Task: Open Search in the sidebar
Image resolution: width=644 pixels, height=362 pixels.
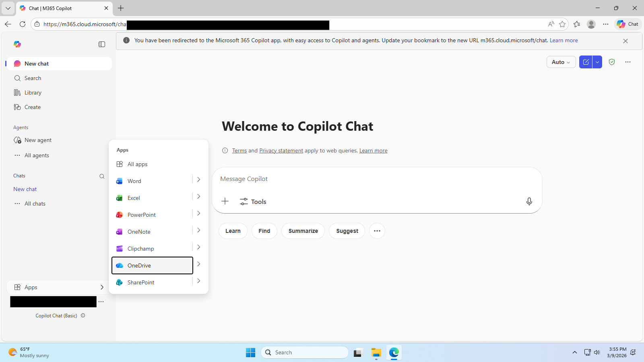Action: [59, 78]
